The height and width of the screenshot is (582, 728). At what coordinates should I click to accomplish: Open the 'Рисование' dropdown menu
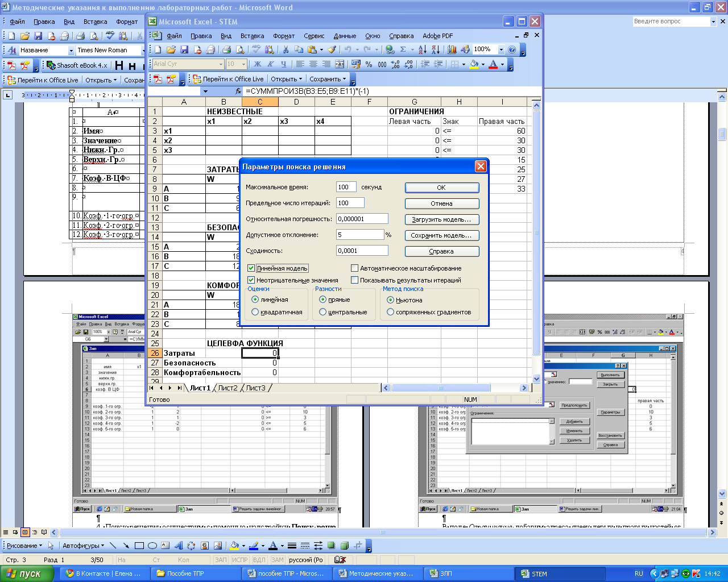coord(24,546)
